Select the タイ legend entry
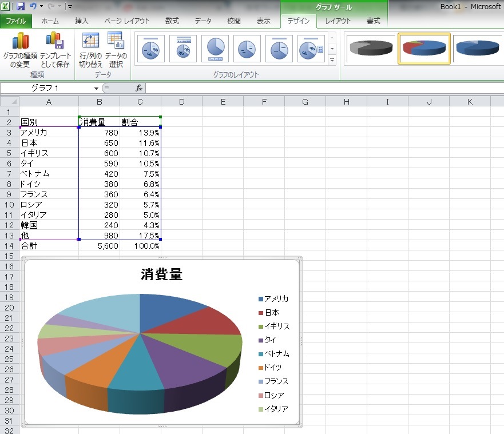The height and width of the screenshot is (434, 504). click(267, 340)
